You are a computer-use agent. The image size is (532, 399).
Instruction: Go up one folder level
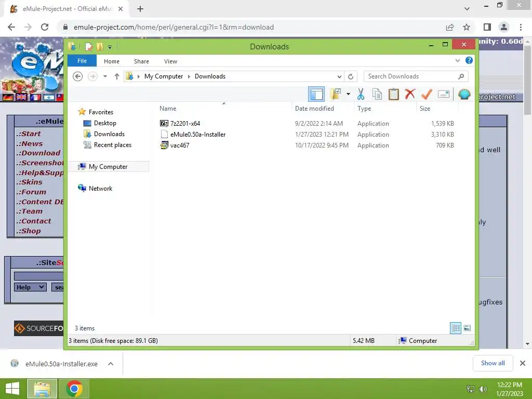117,76
